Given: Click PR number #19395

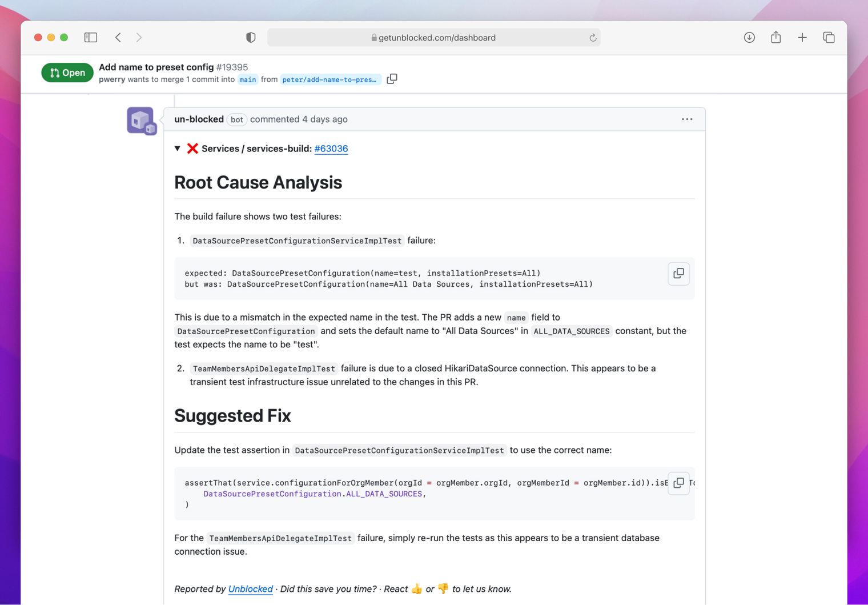Looking at the screenshot, I should click(x=232, y=67).
